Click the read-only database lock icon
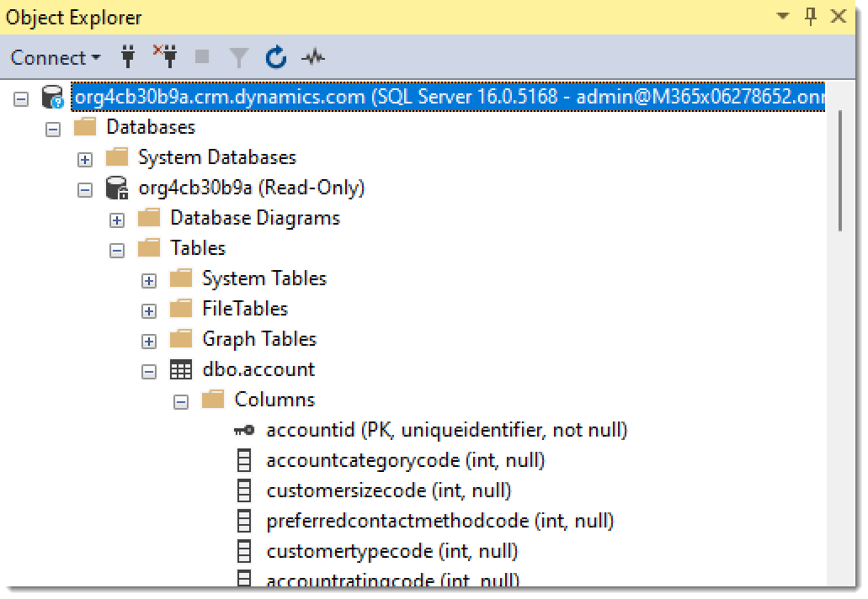This screenshot has width=868, height=599. (x=117, y=188)
